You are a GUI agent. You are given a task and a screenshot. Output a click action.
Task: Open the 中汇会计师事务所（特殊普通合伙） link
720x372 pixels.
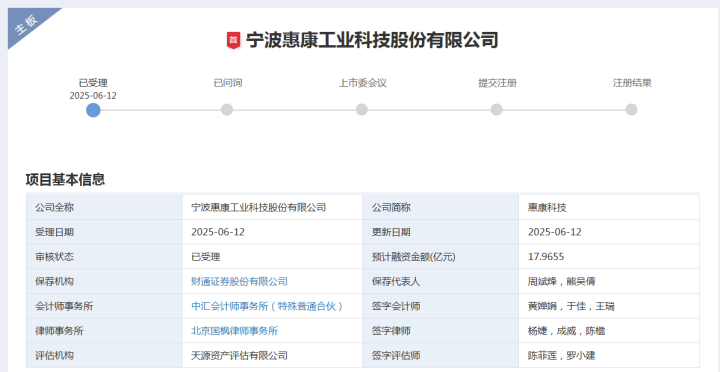coord(267,306)
